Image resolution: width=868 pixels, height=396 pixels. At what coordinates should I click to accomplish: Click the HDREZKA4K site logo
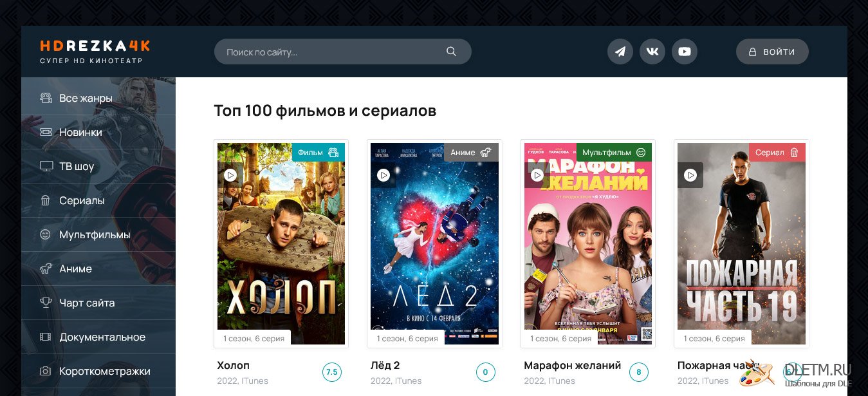point(95,52)
